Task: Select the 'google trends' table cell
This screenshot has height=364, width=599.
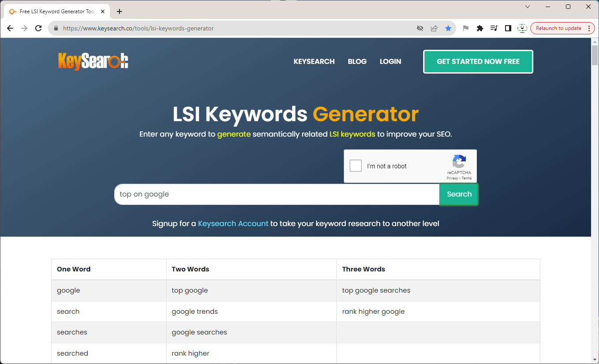Action: pos(251,312)
